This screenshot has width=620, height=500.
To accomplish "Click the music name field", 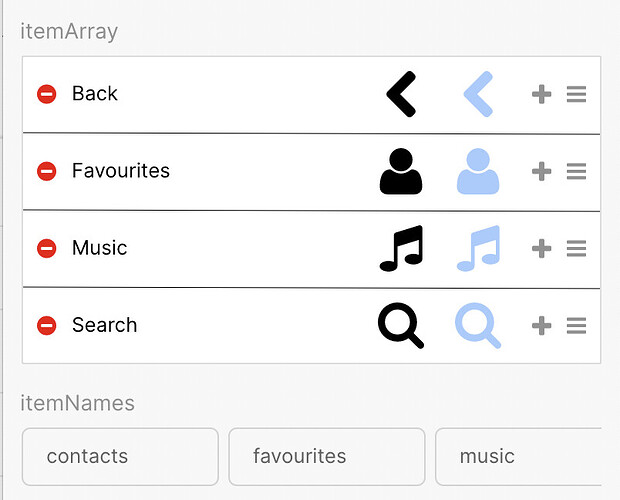I will 518,457.
